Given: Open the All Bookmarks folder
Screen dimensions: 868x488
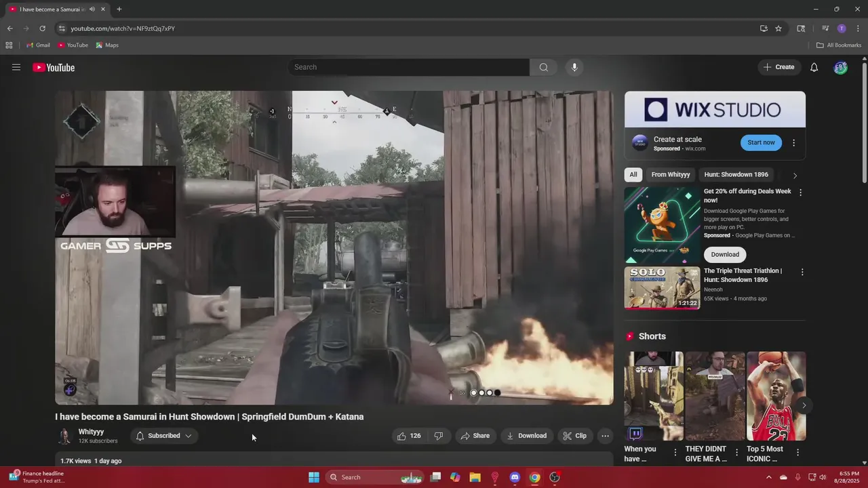Looking at the screenshot, I should pyautogui.click(x=839, y=45).
